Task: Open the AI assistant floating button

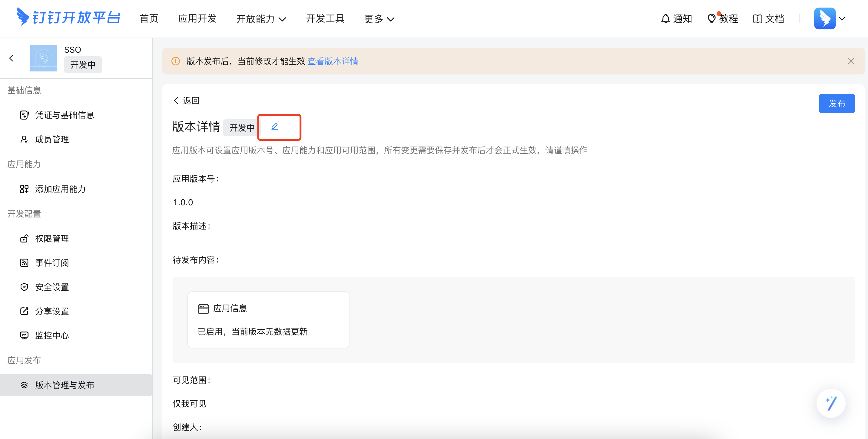Action: coord(831,403)
